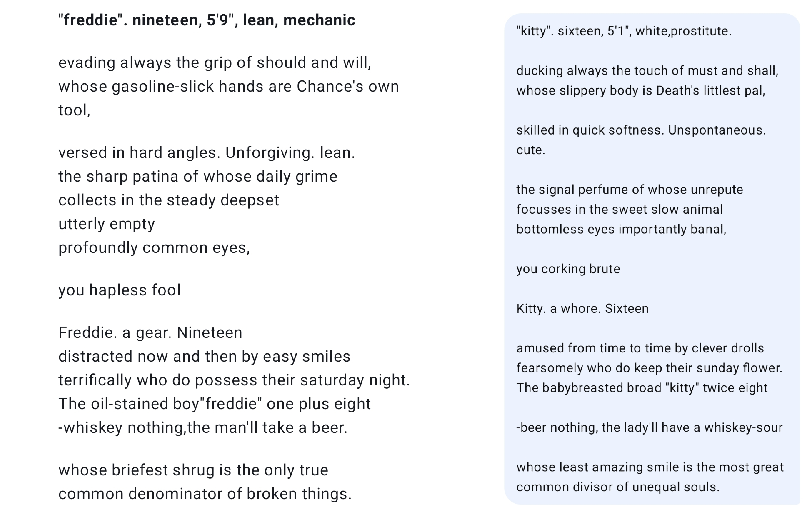
Task: Click the "kitty" sixteen header in the blue bubble
Action: (624, 31)
